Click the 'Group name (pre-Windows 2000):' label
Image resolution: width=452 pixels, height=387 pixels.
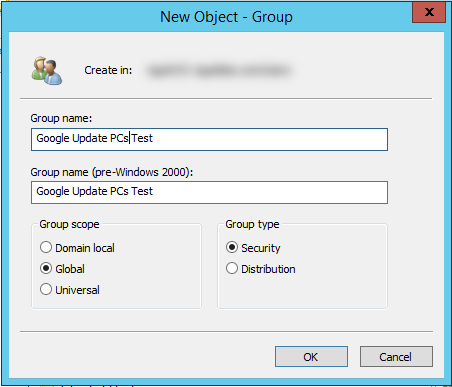pos(112,172)
